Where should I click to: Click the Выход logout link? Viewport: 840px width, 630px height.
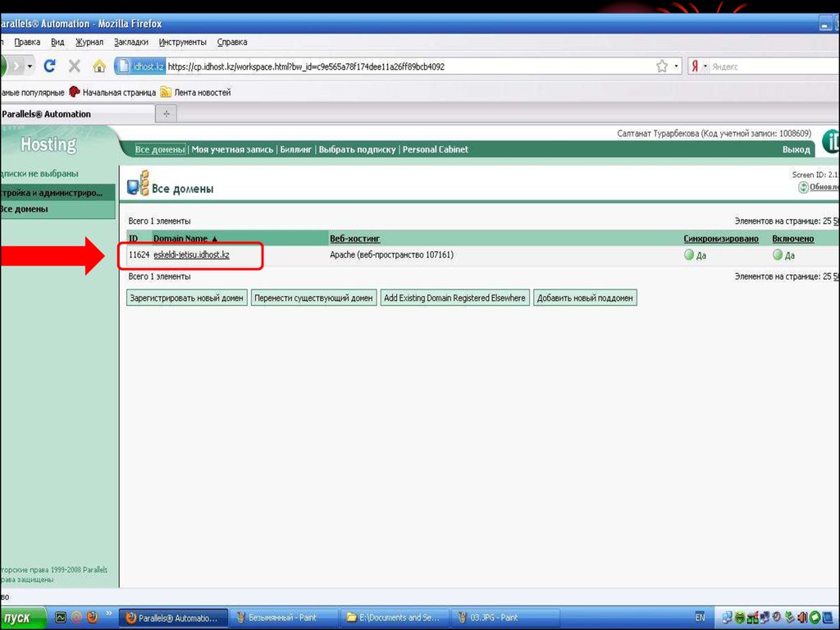click(796, 150)
